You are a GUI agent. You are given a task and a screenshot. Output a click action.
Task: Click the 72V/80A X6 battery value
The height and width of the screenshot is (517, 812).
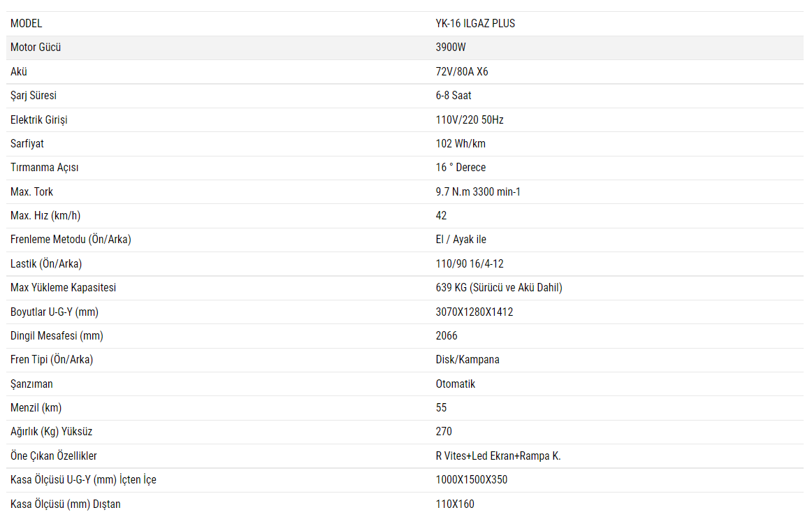tap(462, 72)
